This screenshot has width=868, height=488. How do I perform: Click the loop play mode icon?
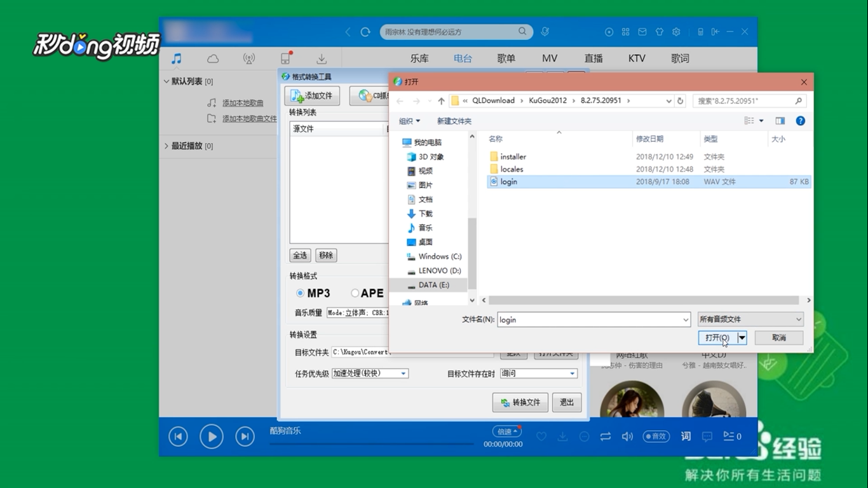coord(605,437)
